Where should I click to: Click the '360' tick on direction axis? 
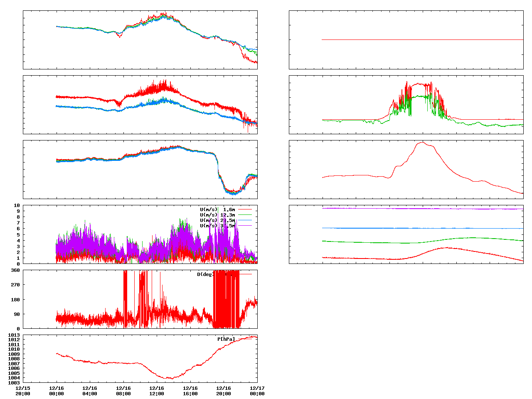[x=15, y=270]
